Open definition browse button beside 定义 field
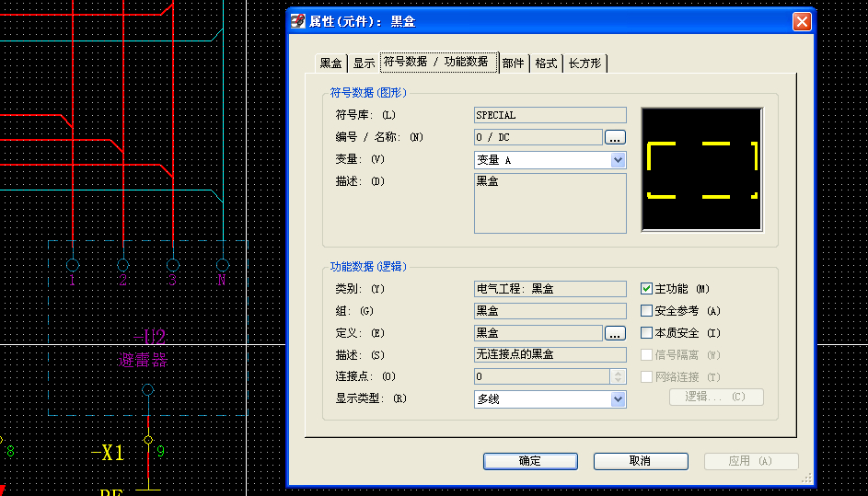The image size is (868, 496). (615, 333)
